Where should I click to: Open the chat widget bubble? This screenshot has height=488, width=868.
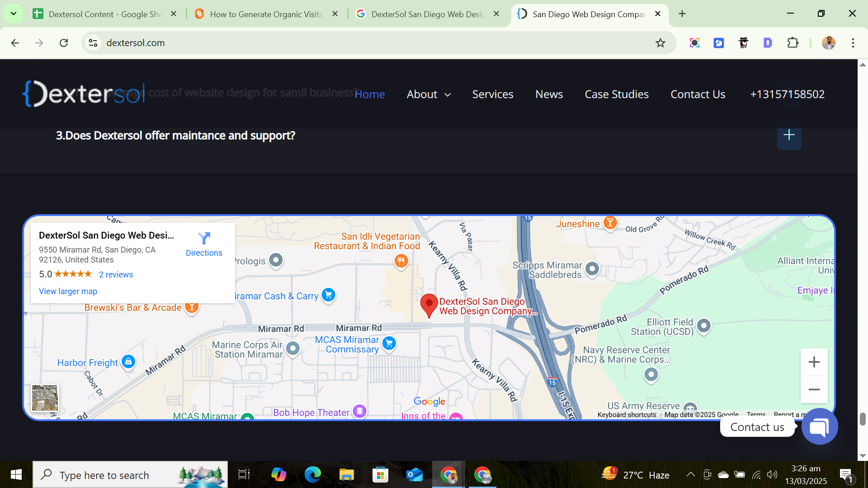coord(820,427)
